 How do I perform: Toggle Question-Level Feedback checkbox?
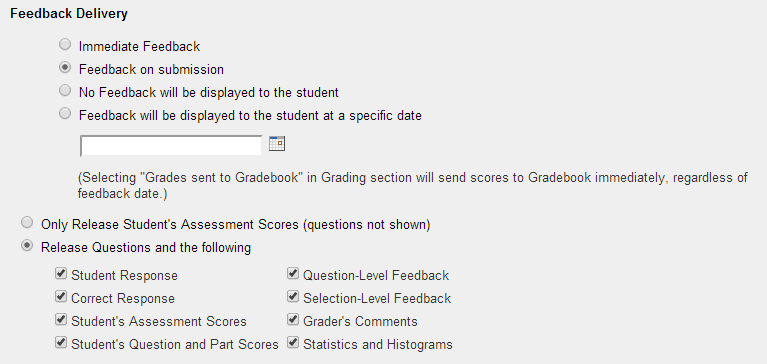point(293,273)
